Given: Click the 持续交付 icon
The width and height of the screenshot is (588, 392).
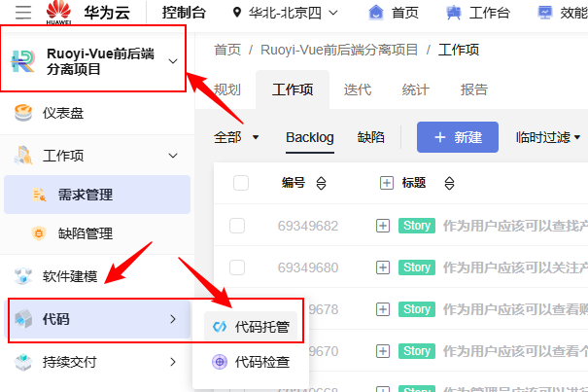Looking at the screenshot, I should tap(23, 362).
